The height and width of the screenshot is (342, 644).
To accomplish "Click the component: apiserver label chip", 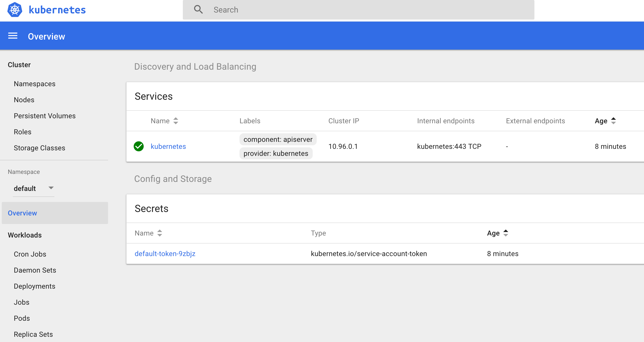I will point(278,139).
